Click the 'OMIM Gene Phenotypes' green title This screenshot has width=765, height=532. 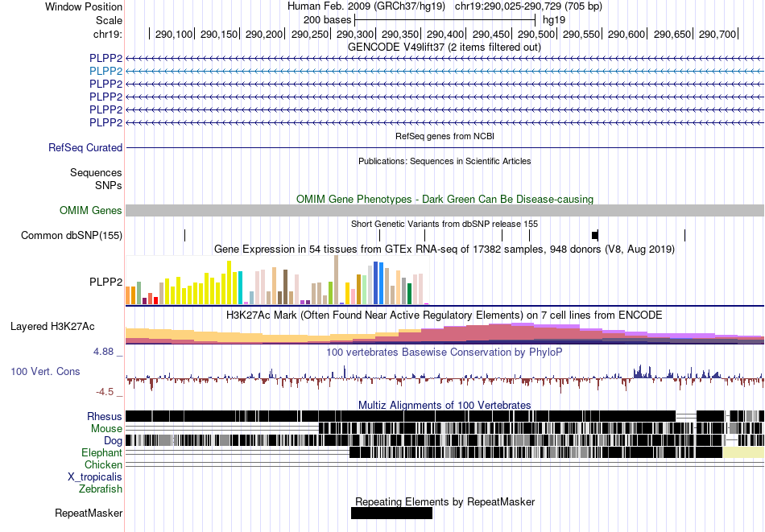tap(445, 199)
